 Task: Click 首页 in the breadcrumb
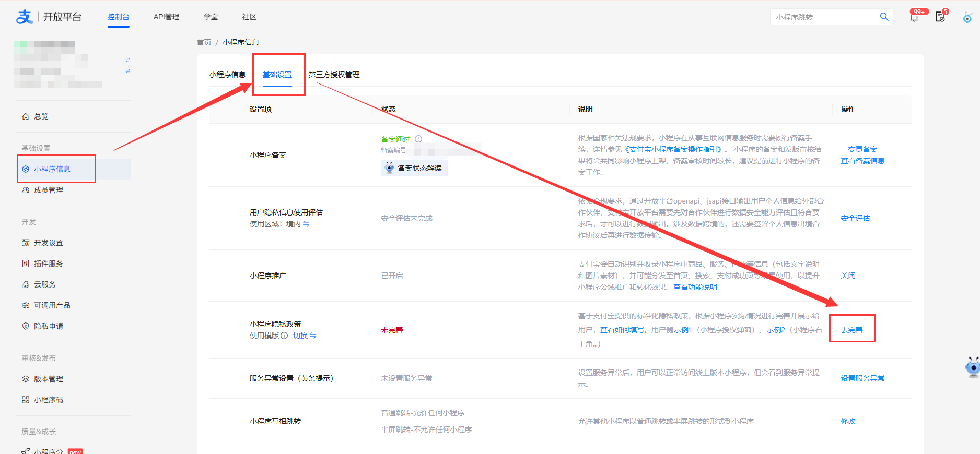(x=204, y=42)
